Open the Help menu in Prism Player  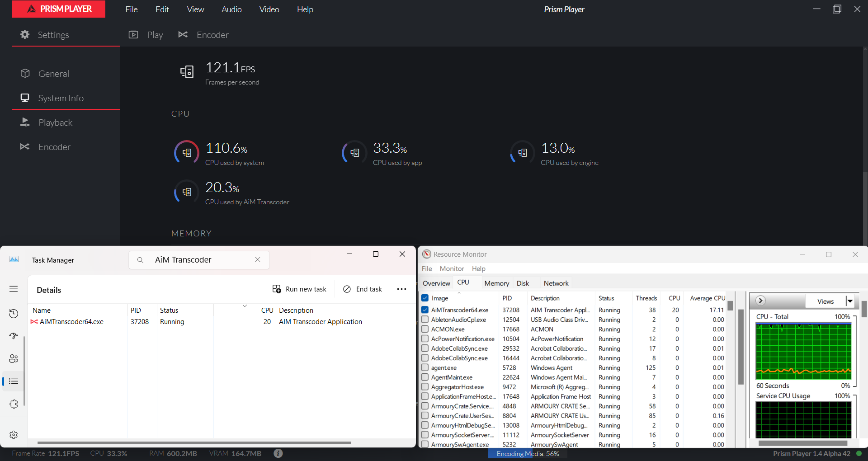305,9
